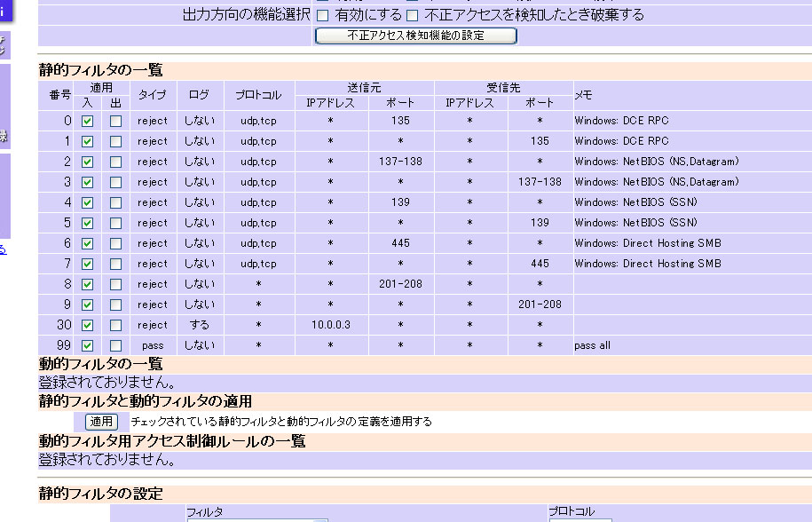Click the blue 'i' sidebar tab at top-left
The width and height of the screenshot is (812, 522).
(x=5, y=11)
